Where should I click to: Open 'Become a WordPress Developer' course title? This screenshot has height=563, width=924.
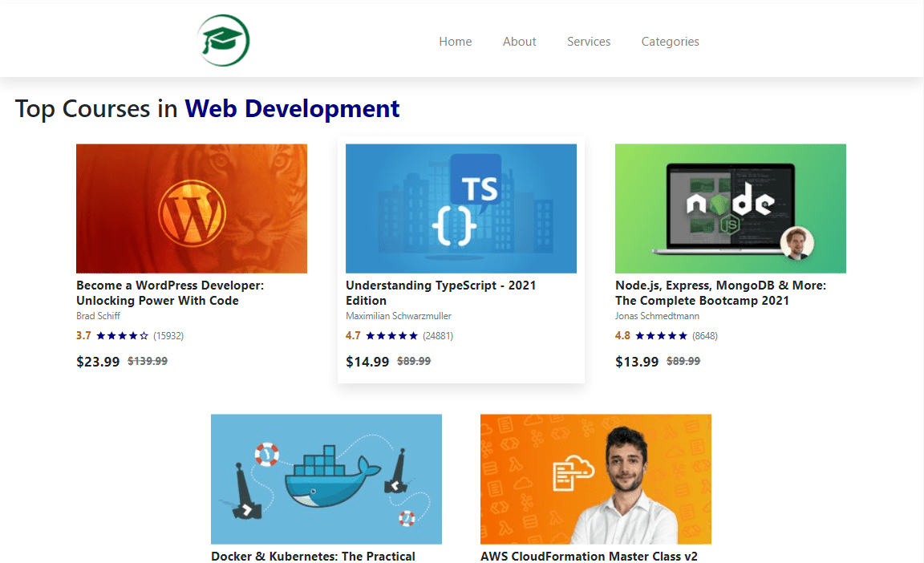(x=169, y=293)
